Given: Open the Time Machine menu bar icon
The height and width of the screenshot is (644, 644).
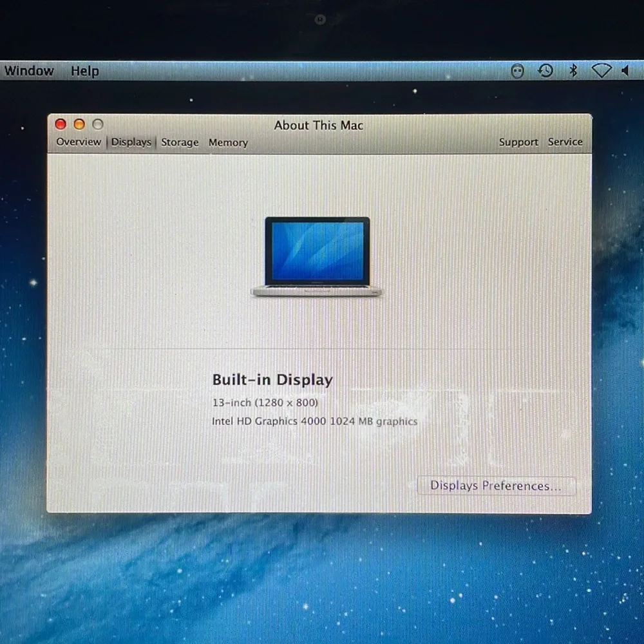Looking at the screenshot, I should [545, 71].
